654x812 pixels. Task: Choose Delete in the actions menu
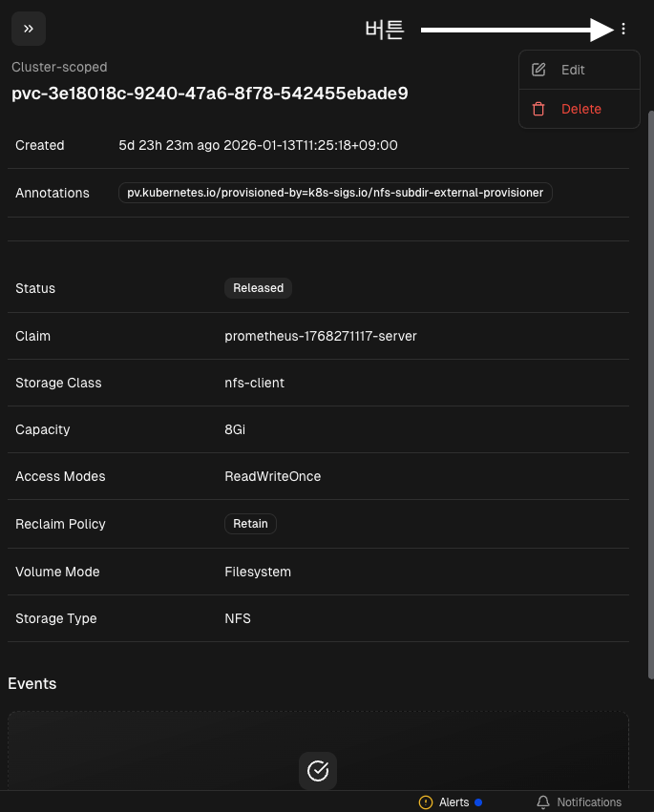click(580, 109)
